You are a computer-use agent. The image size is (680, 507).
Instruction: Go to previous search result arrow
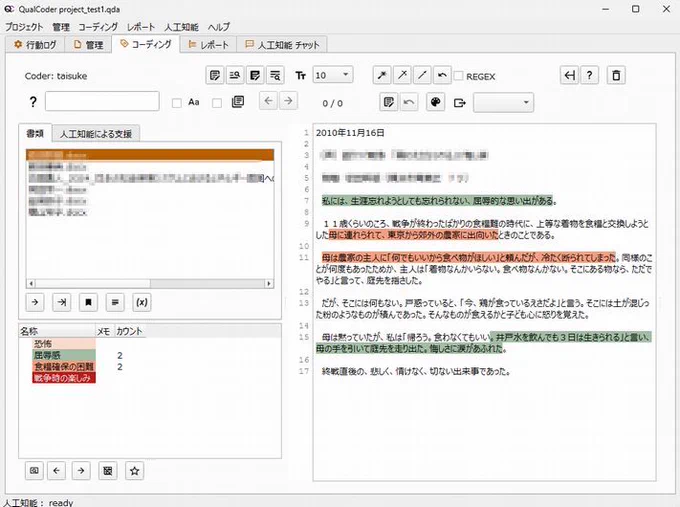point(268,101)
